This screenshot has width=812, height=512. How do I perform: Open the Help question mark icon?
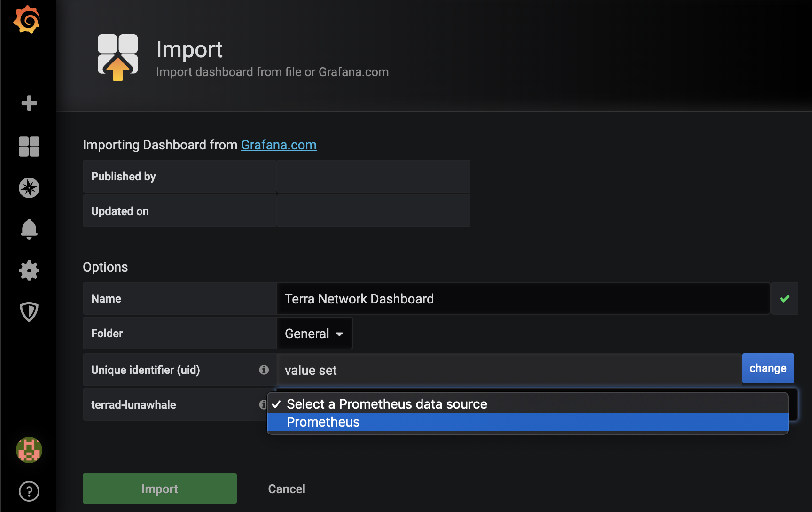tap(29, 491)
